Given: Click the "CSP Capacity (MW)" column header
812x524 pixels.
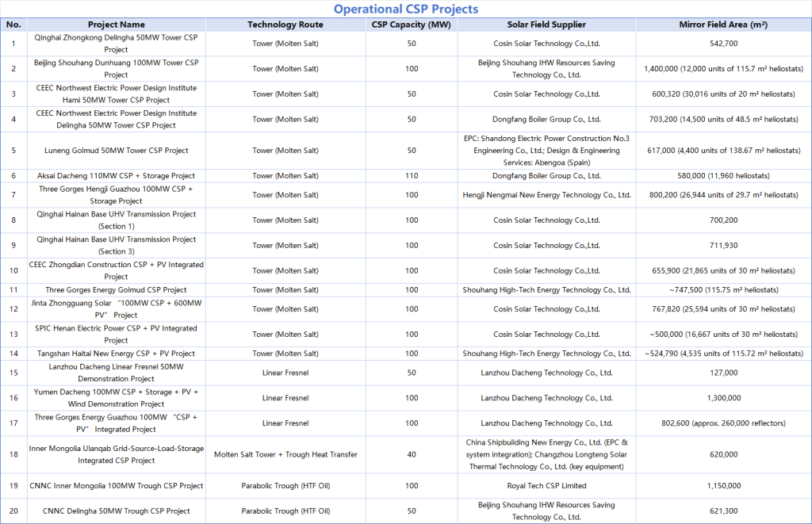Looking at the screenshot, I should point(411,25).
